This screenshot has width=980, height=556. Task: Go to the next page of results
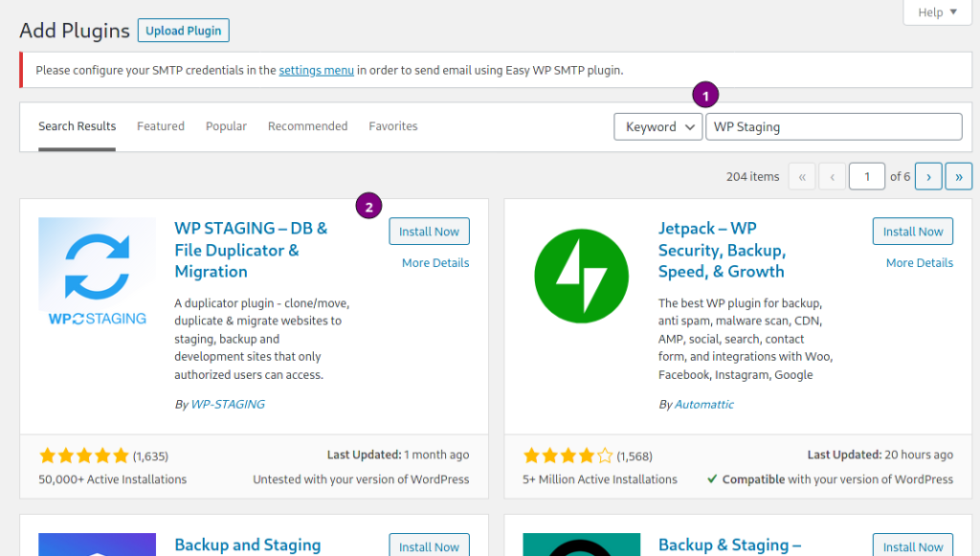click(x=928, y=177)
